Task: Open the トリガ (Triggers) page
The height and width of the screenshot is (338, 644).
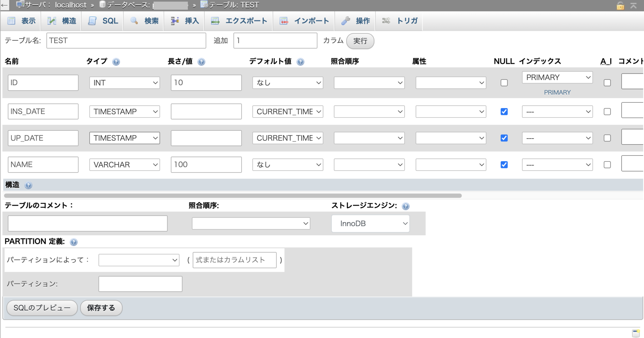Action: (399, 21)
